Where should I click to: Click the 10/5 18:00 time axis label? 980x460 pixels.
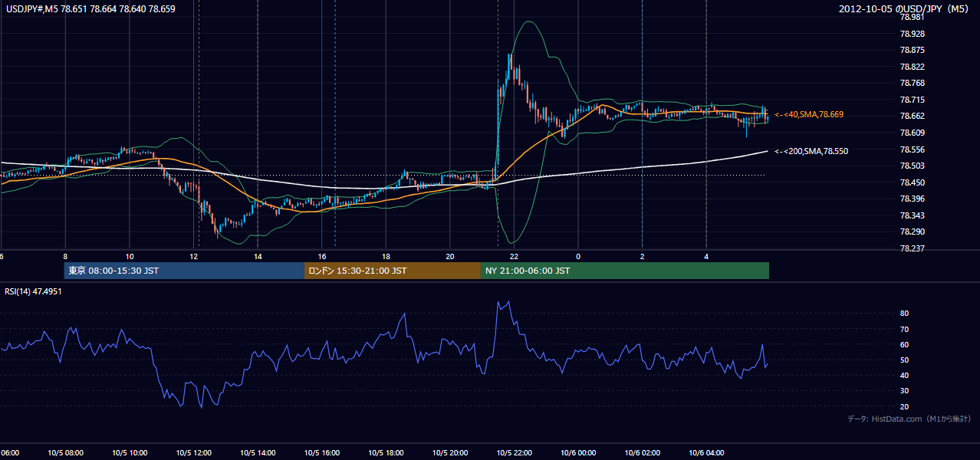pyautogui.click(x=386, y=452)
